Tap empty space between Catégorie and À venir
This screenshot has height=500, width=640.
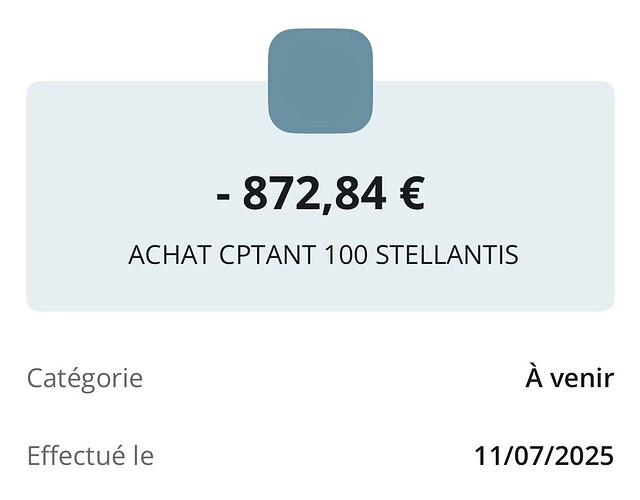click(334, 378)
